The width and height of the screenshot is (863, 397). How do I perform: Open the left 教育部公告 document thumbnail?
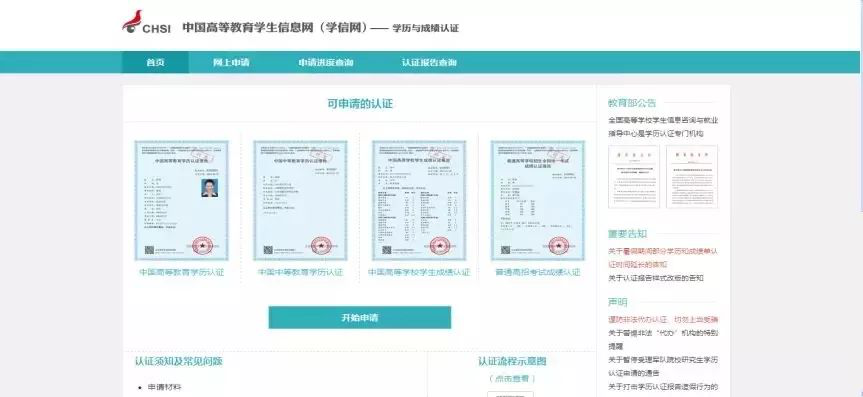point(633,177)
